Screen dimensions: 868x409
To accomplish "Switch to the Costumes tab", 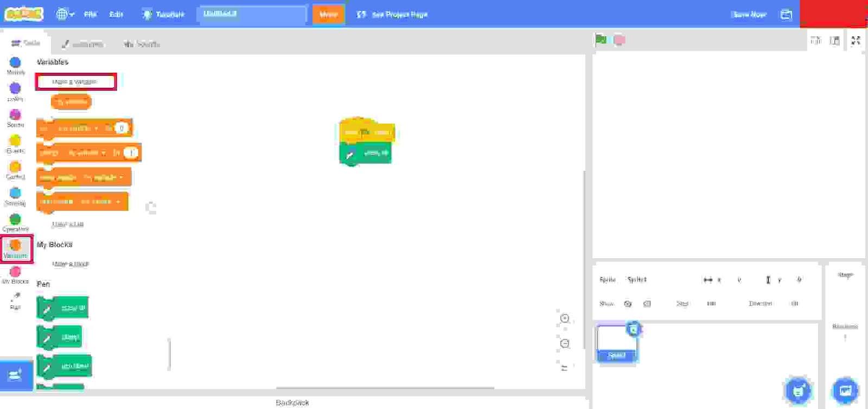I will coord(82,44).
